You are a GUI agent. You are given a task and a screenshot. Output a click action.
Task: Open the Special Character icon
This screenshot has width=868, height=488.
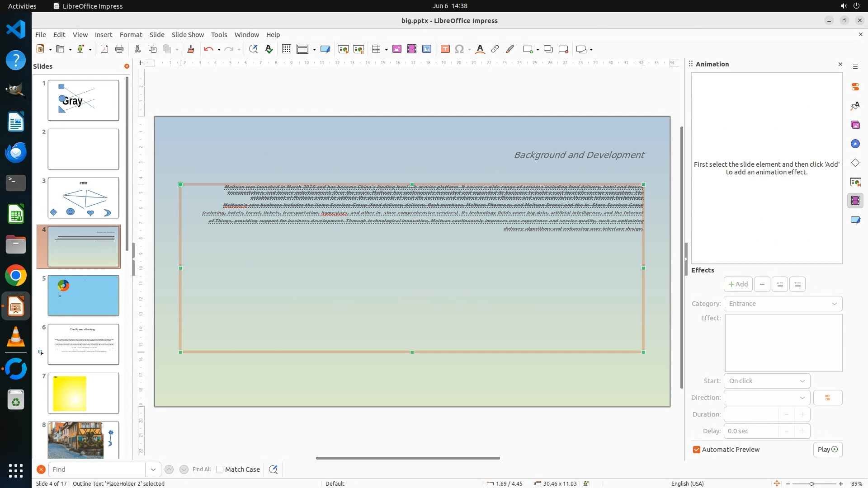(x=459, y=49)
